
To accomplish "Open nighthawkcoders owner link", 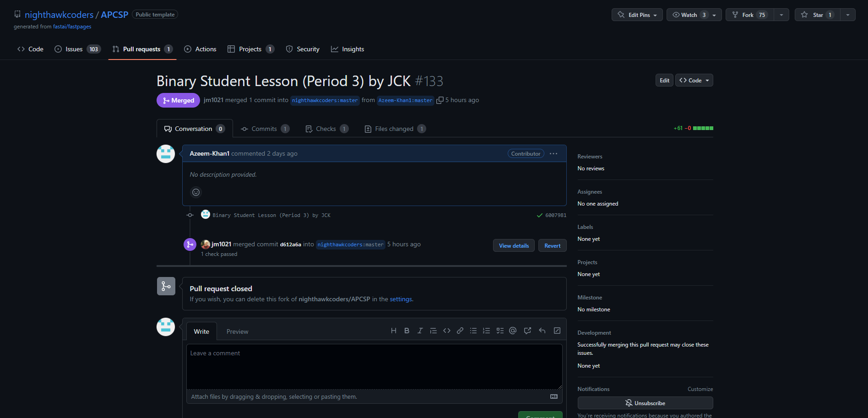I will click(59, 15).
